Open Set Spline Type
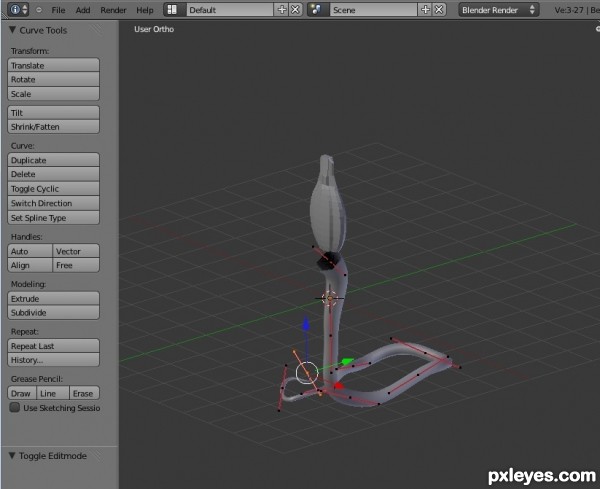This screenshot has height=489, width=600. coord(53,218)
